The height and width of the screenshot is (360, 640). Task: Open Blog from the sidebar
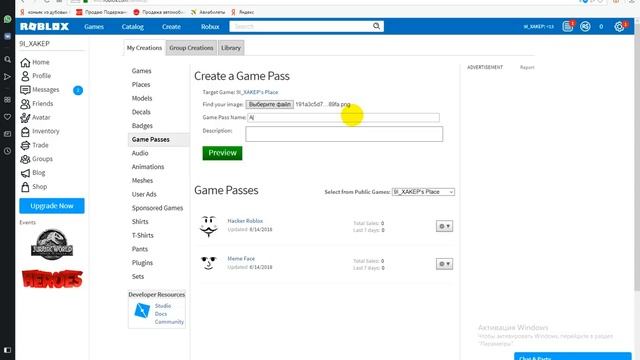(x=38, y=173)
